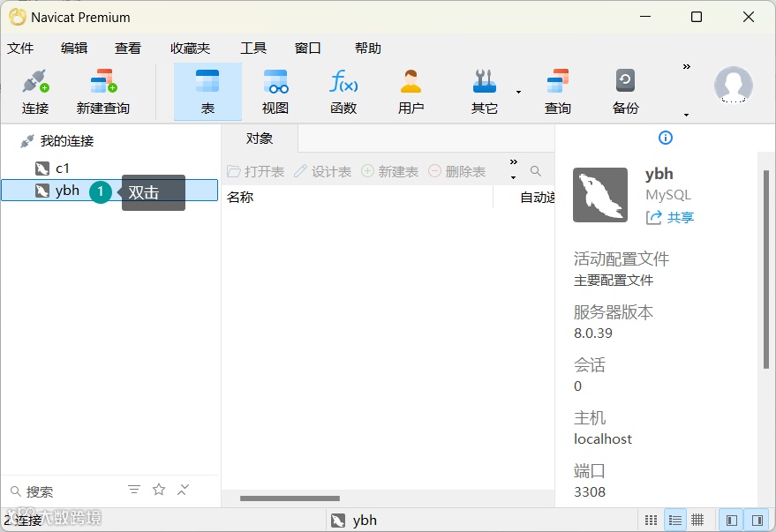The image size is (776, 532).
Task: Click the star favorites icon beside search
Action: click(x=159, y=490)
